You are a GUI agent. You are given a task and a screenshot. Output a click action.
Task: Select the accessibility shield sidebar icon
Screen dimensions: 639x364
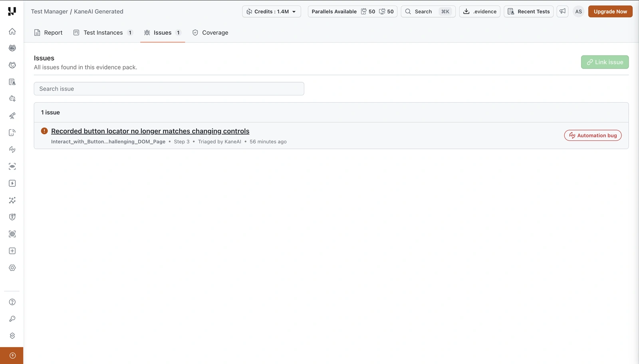tap(12, 217)
